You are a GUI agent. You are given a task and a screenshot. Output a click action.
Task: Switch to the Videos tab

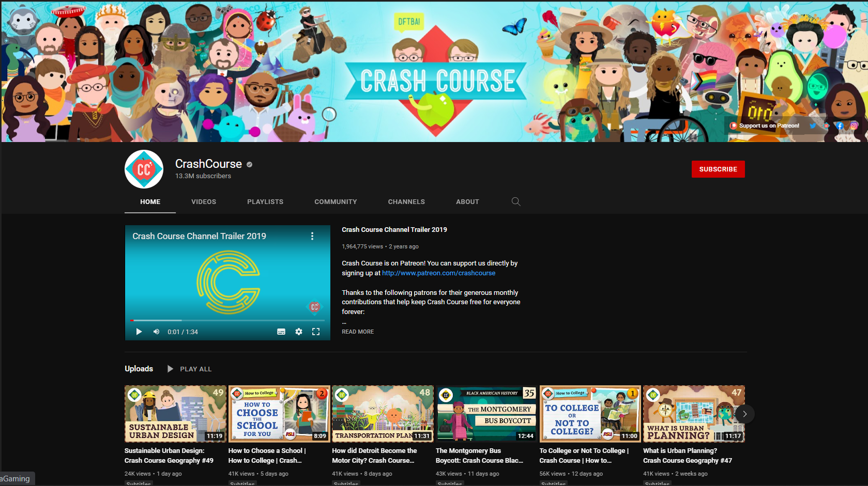[x=204, y=201]
